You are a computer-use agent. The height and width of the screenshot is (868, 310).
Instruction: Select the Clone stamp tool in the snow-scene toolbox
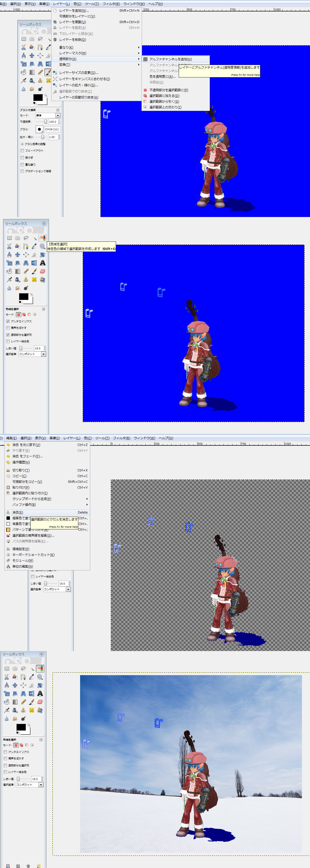tap(23, 710)
